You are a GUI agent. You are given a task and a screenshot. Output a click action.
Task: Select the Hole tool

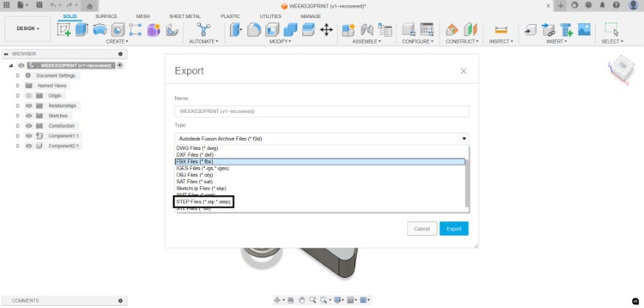point(118,29)
